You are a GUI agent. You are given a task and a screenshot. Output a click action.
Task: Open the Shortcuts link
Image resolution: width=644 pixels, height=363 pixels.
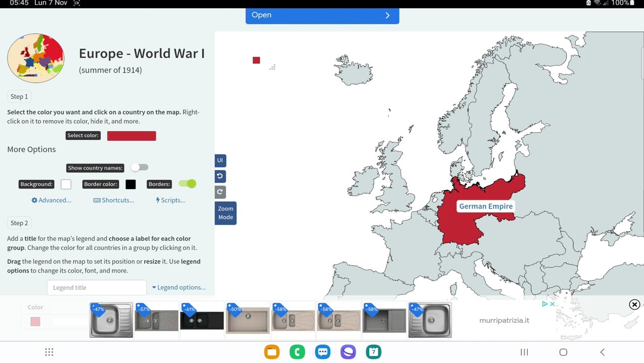pos(114,200)
